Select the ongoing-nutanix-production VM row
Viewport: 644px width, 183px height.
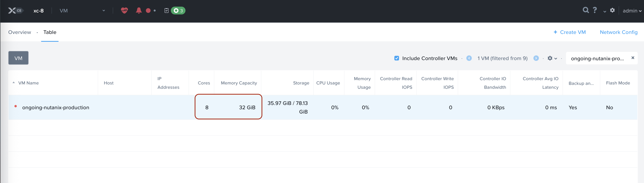tap(56, 107)
